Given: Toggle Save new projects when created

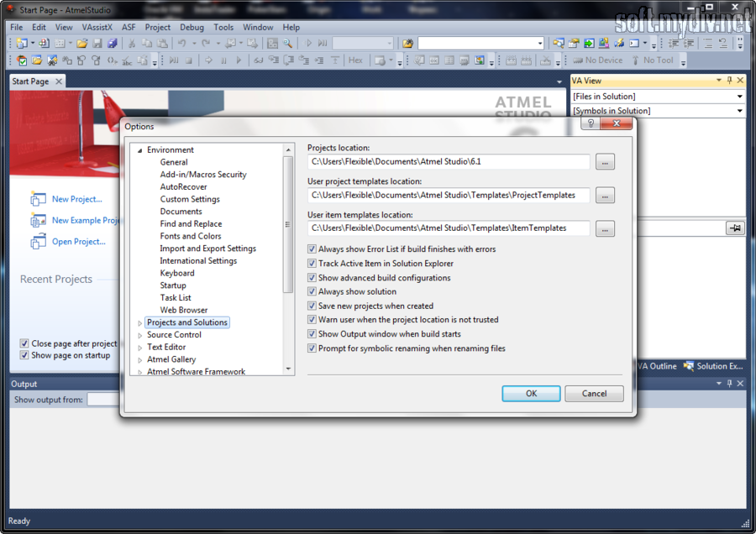Looking at the screenshot, I should pos(312,306).
